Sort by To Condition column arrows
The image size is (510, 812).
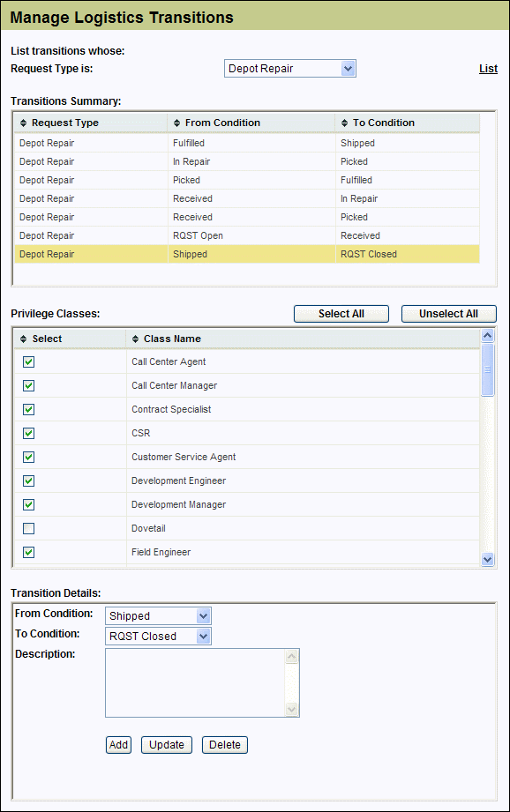(345, 123)
